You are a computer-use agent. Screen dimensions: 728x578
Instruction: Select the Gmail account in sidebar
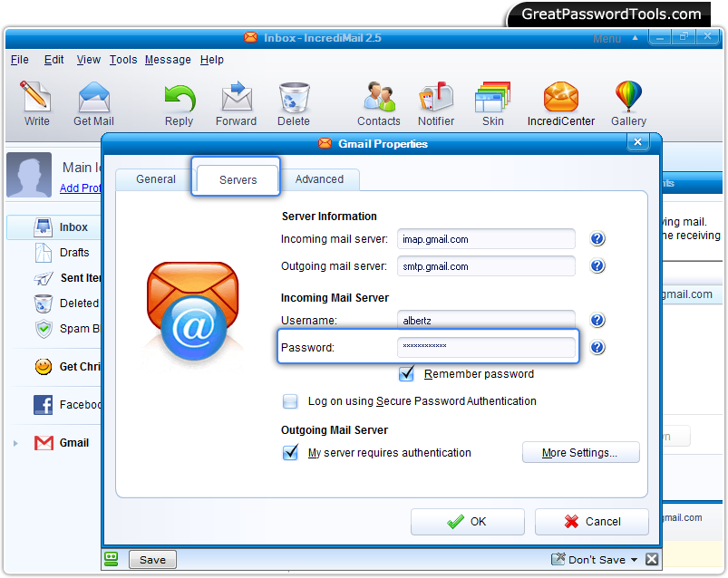point(61,442)
